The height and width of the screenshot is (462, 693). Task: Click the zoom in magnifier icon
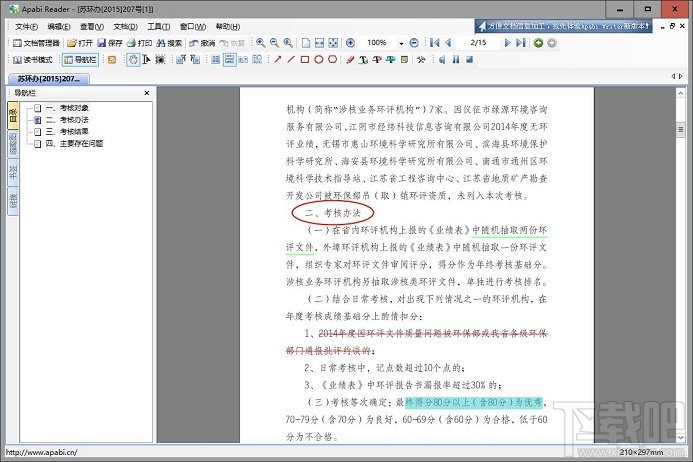click(261, 42)
